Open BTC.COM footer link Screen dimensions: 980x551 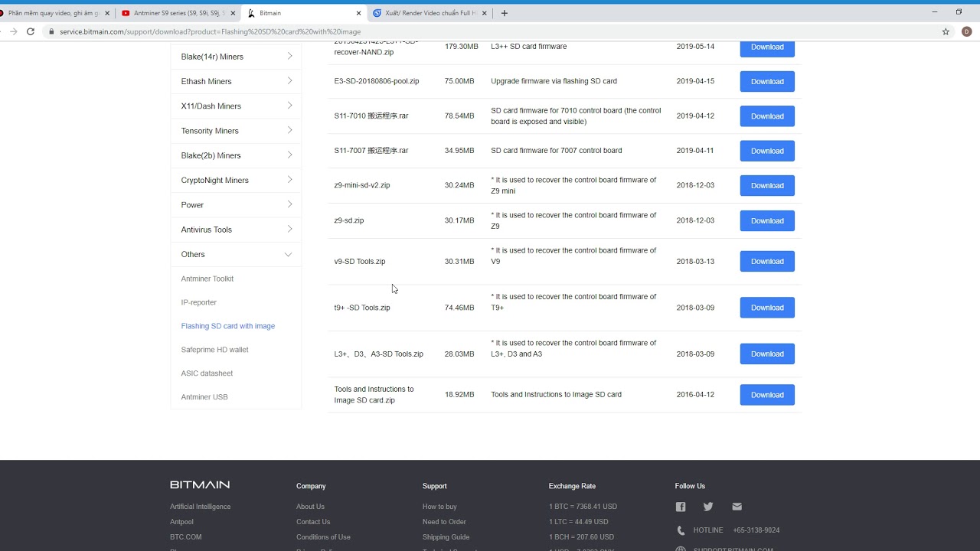click(x=186, y=537)
